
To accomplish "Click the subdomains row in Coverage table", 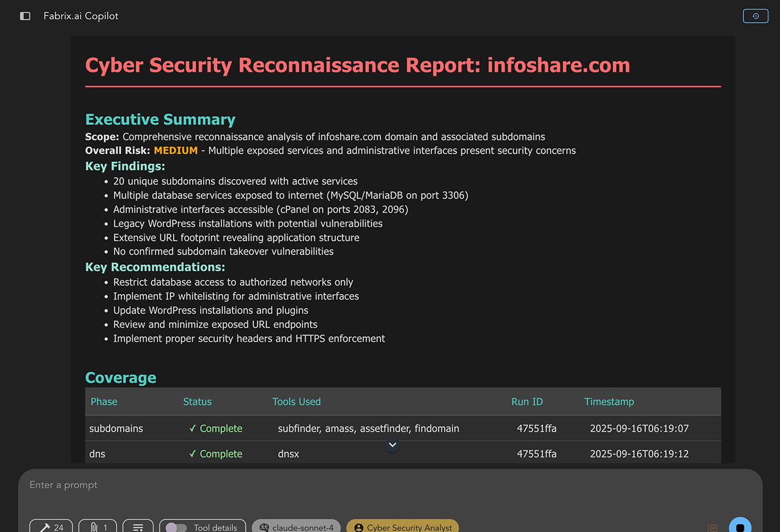I will (116, 429).
